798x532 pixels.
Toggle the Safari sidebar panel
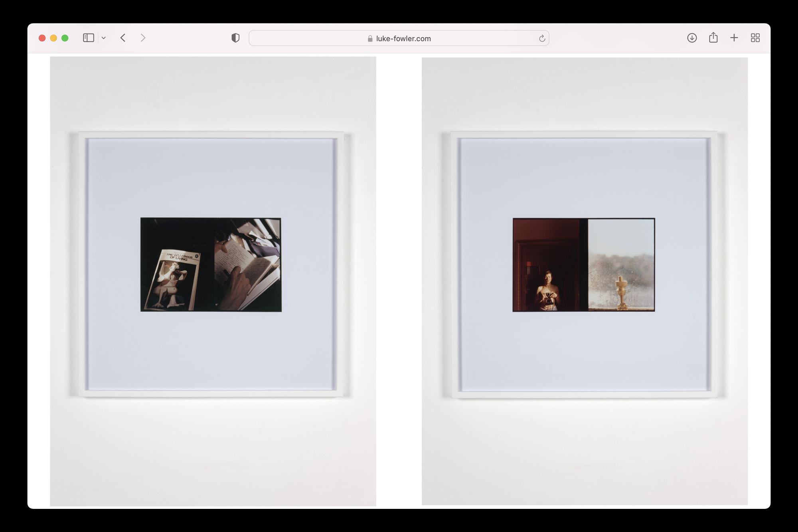tap(88, 38)
